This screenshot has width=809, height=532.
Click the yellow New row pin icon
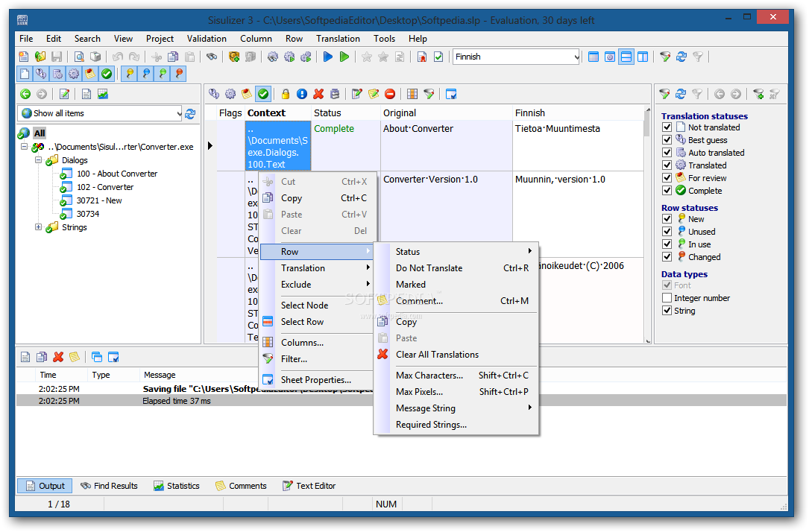tap(130, 74)
